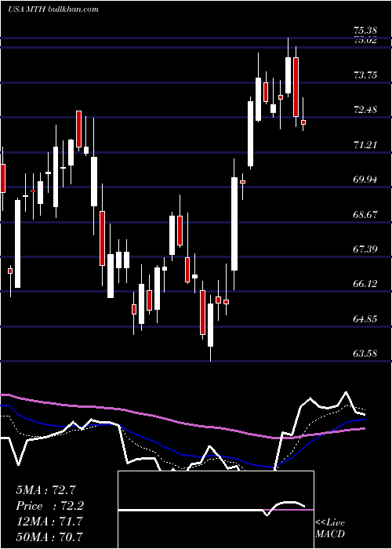Click the 63.58 price axis label
The width and height of the screenshot is (392, 549).
click(366, 354)
